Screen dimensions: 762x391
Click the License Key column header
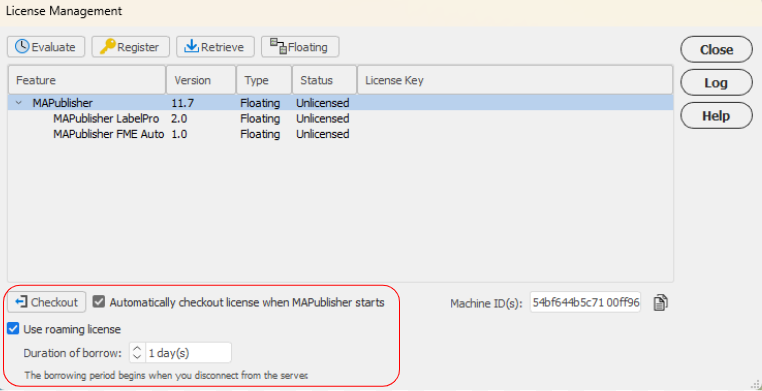coord(515,80)
